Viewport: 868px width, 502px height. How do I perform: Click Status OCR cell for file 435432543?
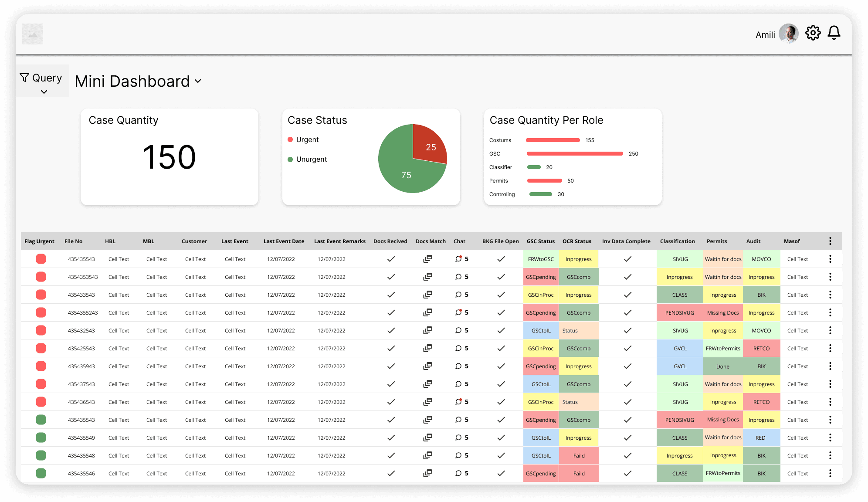click(x=579, y=330)
